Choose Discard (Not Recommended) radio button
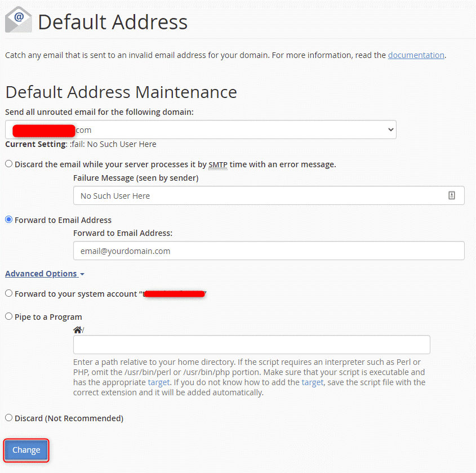The height and width of the screenshot is (473, 476). click(x=8, y=418)
